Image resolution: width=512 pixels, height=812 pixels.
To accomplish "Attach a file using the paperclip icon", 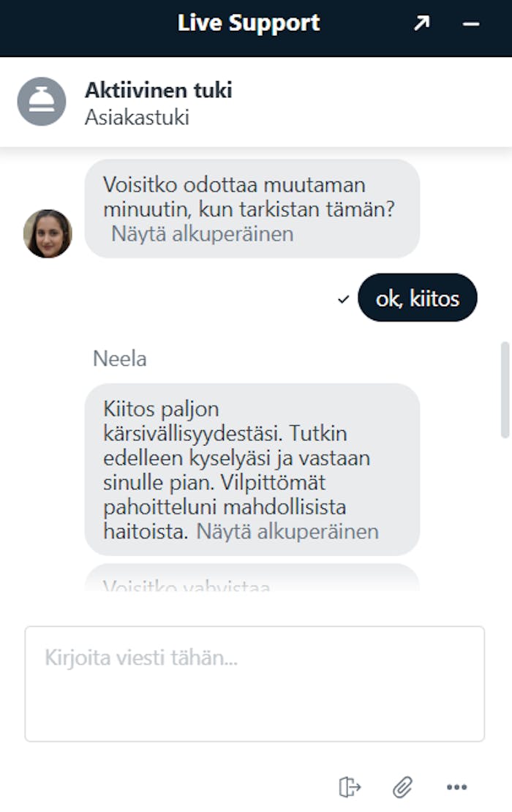I will pyautogui.click(x=402, y=787).
